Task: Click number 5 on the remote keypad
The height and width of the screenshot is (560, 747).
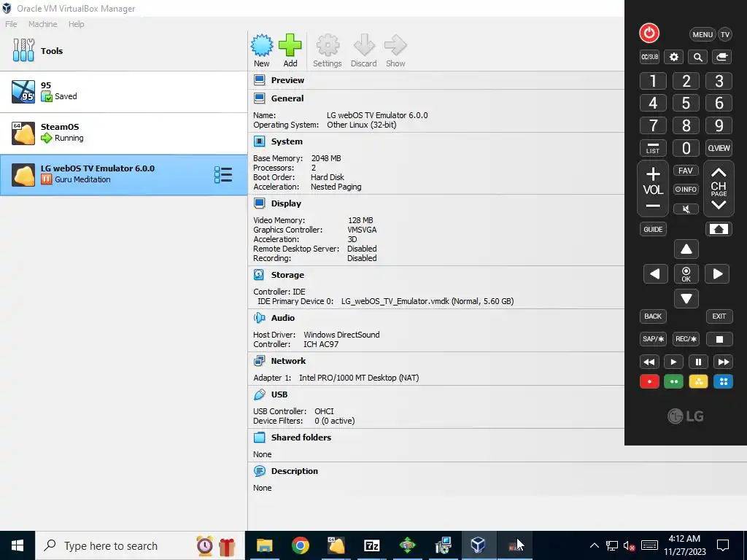Action: click(686, 103)
